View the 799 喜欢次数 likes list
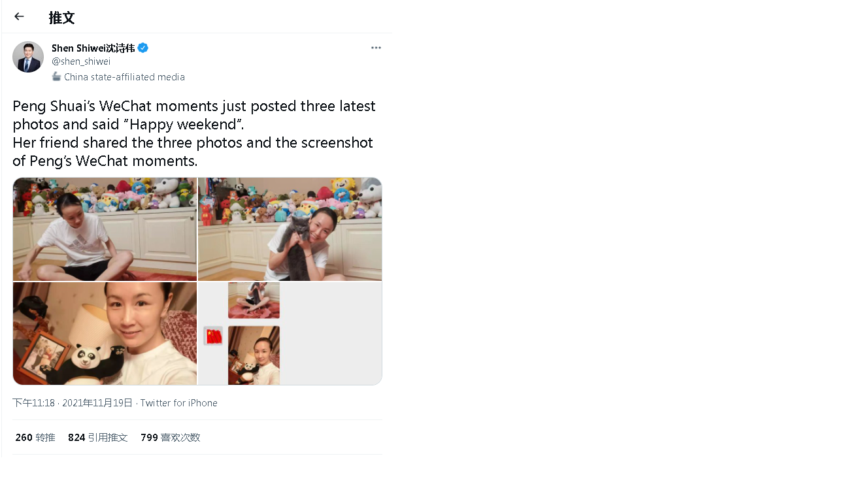 [170, 438]
